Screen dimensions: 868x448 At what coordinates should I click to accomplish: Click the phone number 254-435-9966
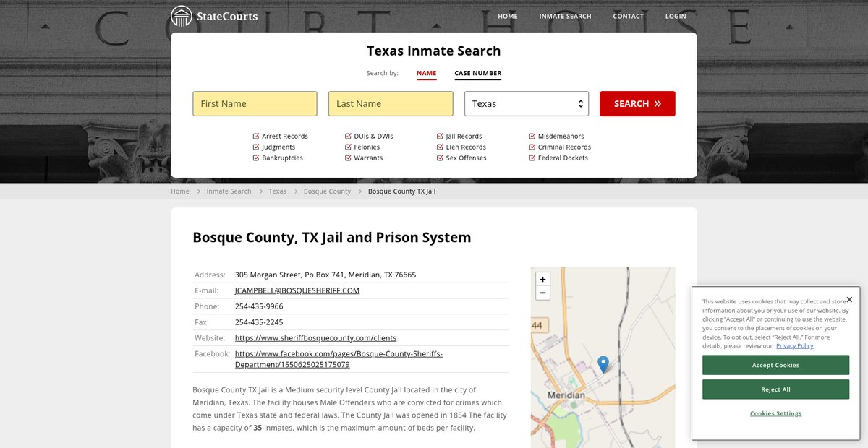click(x=259, y=306)
